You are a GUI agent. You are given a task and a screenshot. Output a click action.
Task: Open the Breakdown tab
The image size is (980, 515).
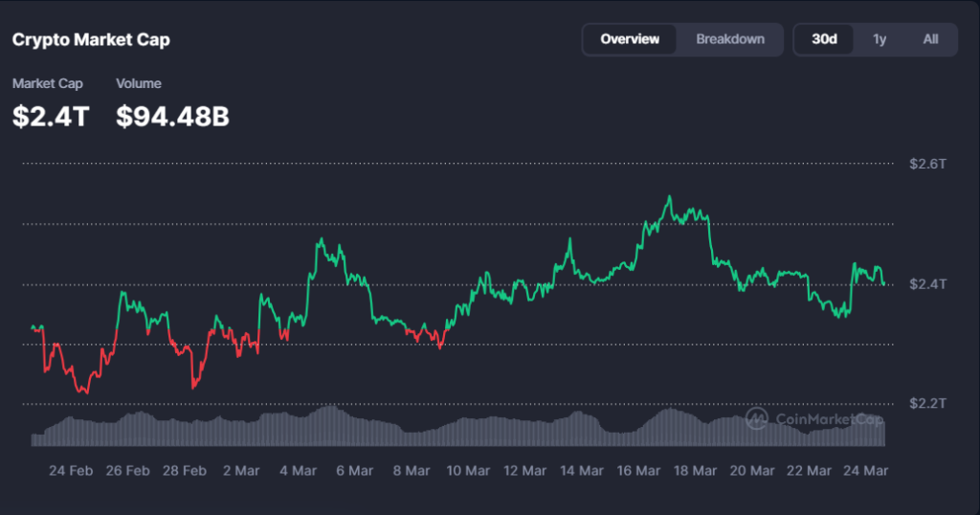(x=730, y=39)
